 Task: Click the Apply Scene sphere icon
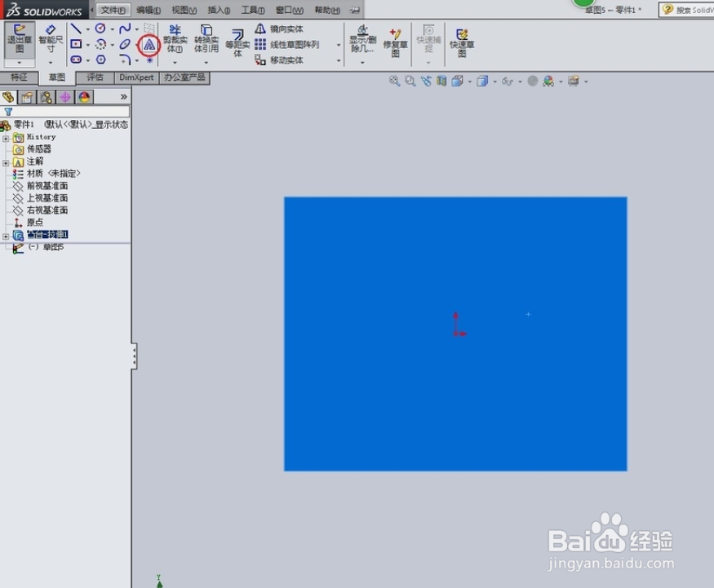pos(548,81)
